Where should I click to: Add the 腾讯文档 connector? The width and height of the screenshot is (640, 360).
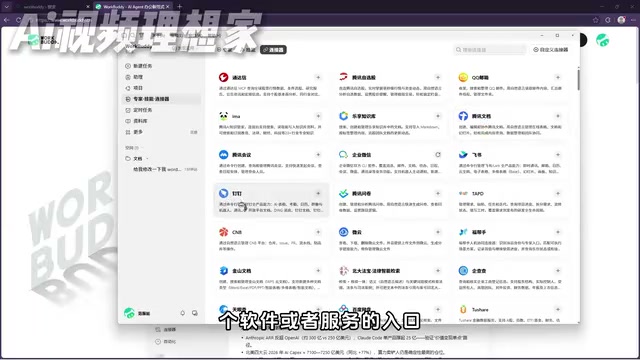(x=558, y=116)
